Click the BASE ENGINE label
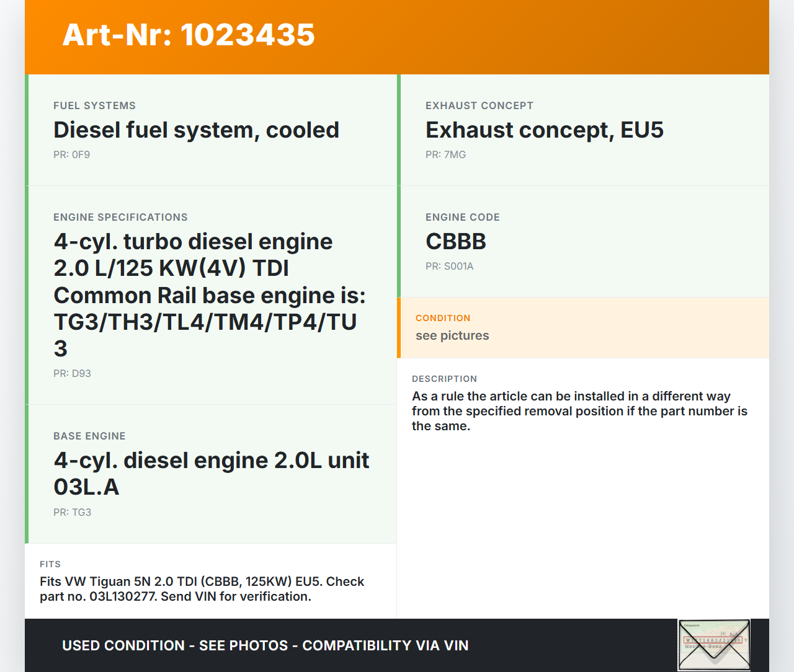 [89, 436]
